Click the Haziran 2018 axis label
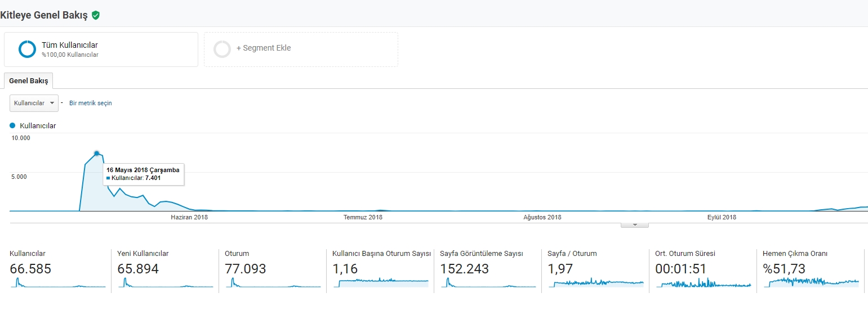This screenshot has width=868, height=324. point(189,217)
